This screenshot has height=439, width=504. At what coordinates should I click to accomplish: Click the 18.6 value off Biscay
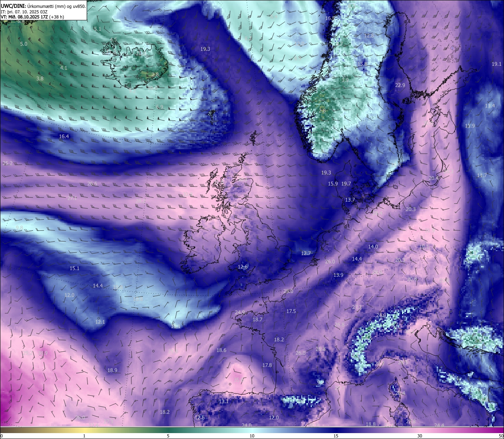(x=221, y=350)
